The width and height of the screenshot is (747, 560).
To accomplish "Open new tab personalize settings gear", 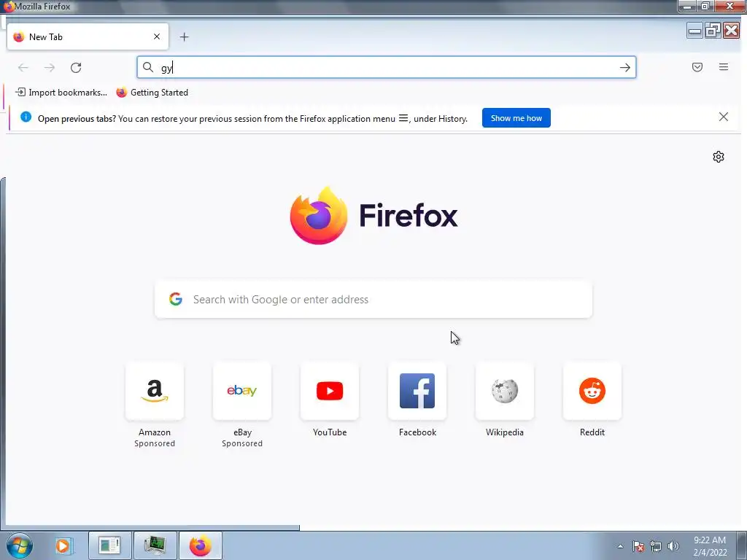I will tap(719, 157).
